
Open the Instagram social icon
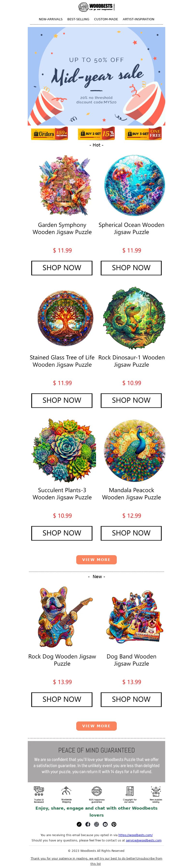pos(96,824)
